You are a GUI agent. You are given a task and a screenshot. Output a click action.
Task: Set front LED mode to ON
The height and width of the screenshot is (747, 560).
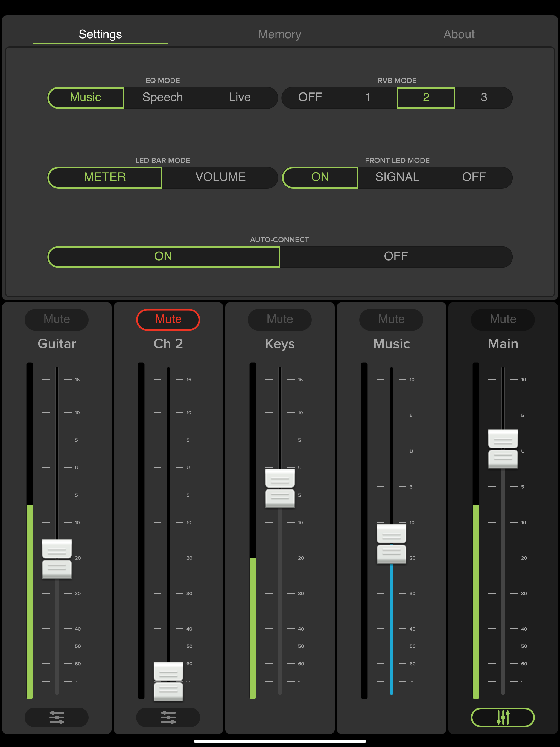point(320,177)
